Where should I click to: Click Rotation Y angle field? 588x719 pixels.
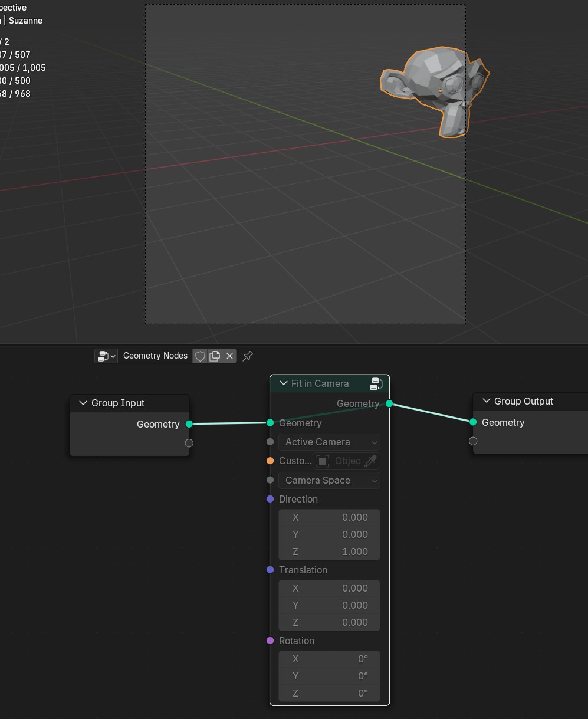click(329, 676)
